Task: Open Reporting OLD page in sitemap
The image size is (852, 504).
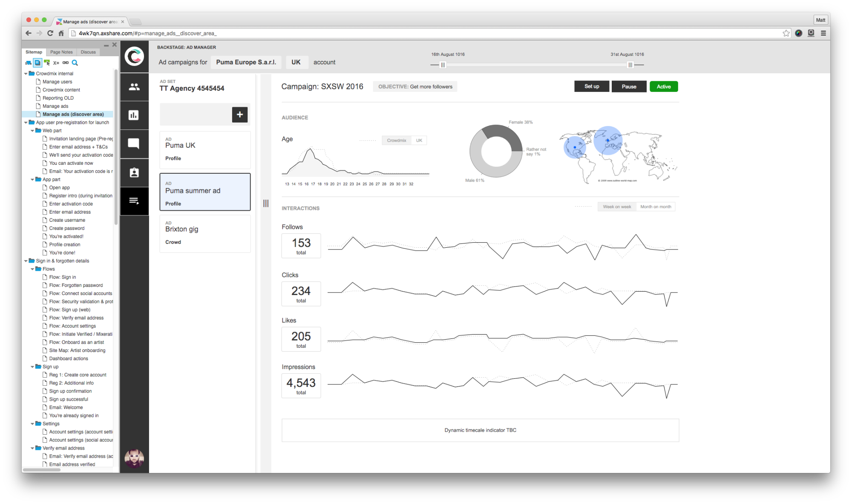Action: click(58, 98)
